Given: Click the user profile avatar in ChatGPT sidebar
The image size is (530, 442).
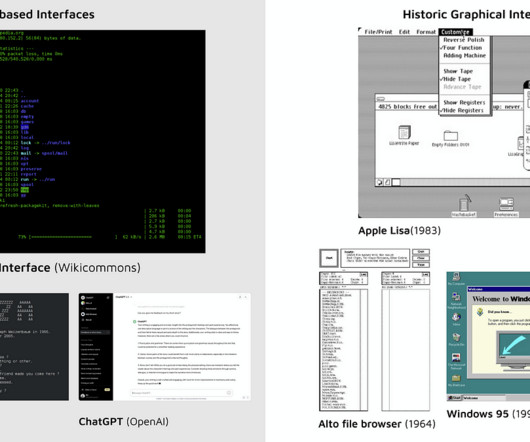Looking at the screenshot, I should point(83,396).
